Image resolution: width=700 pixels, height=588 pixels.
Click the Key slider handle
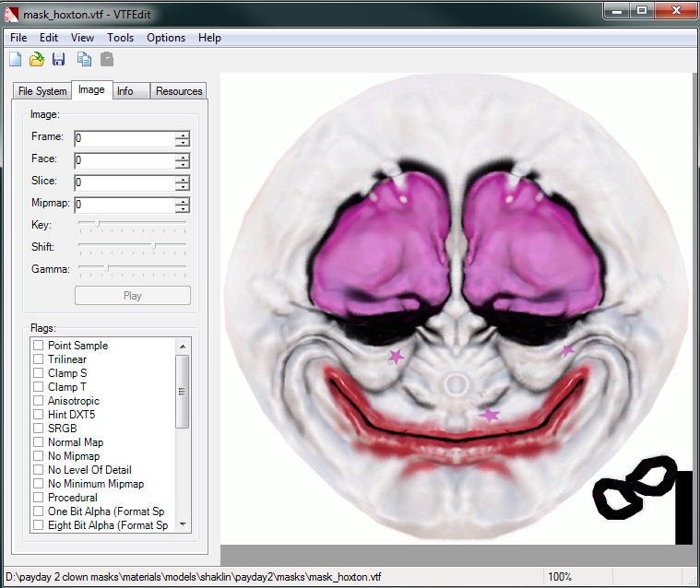[97, 223]
